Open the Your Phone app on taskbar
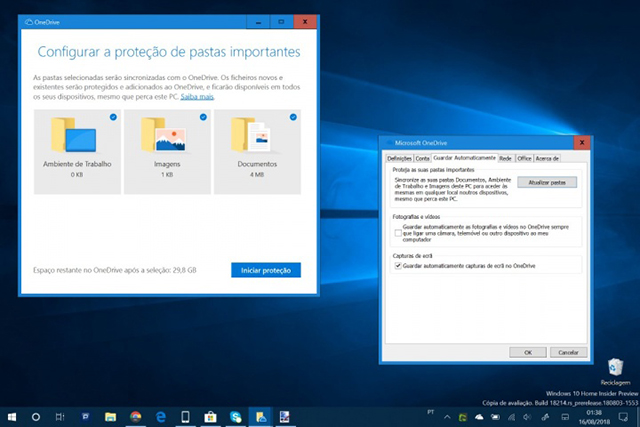The width and height of the screenshot is (640, 427). pyautogui.click(x=185, y=417)
